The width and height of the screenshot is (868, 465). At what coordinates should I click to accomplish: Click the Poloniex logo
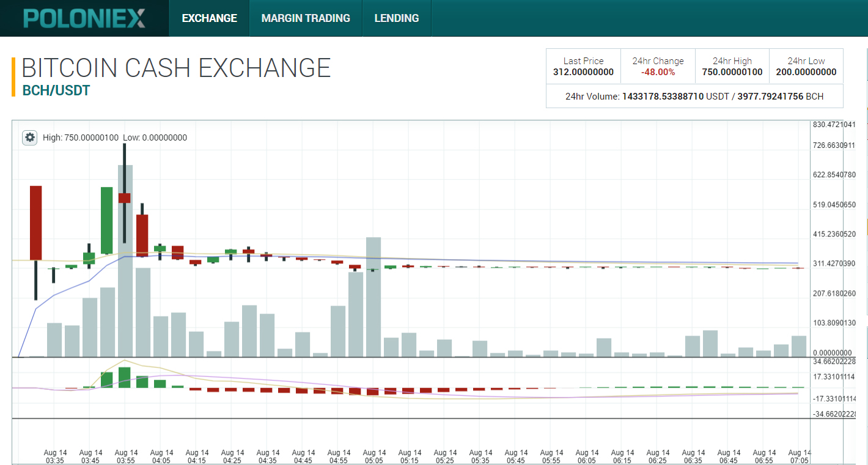coord(84,18)
